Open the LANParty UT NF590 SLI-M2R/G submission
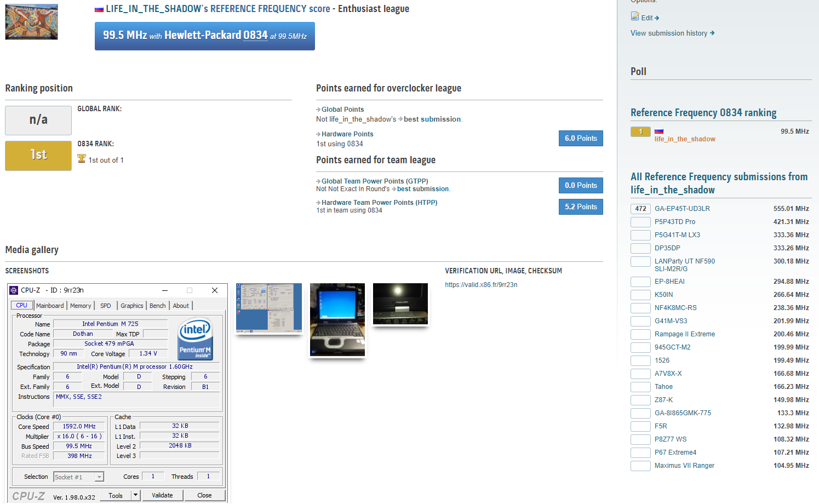This screenshot has width=819, height=504. tap(685, 265)
